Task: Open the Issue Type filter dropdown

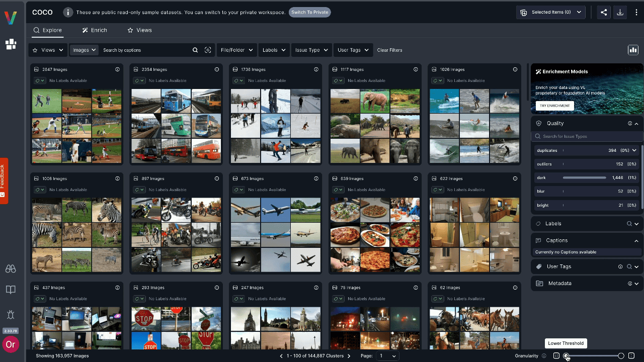Action: 311,50
